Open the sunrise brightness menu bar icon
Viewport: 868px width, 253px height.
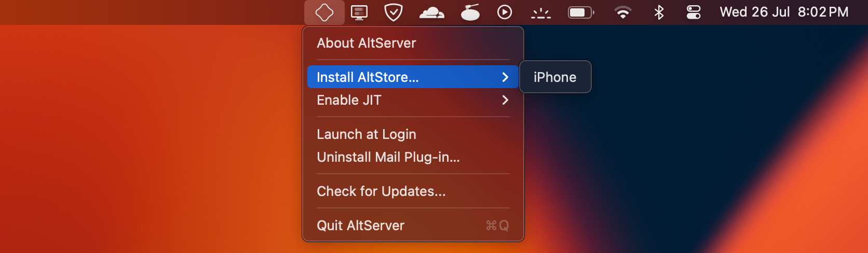tap(541, 13)
